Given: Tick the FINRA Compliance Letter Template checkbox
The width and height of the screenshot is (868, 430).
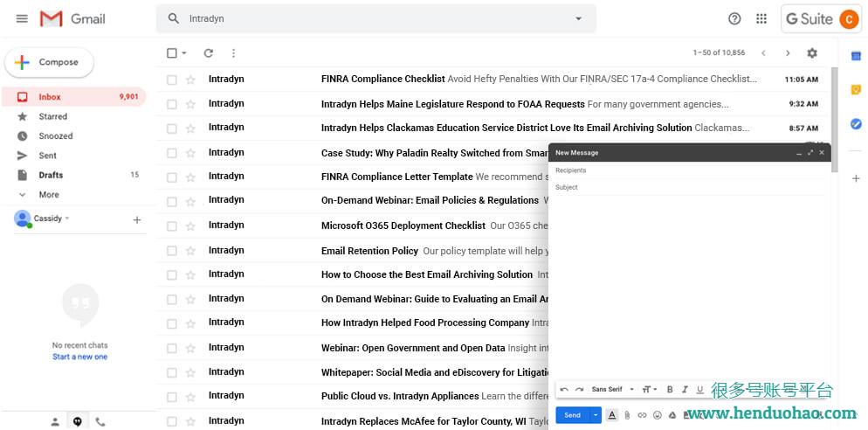Looking at the screenshot, I should [172, 177].
